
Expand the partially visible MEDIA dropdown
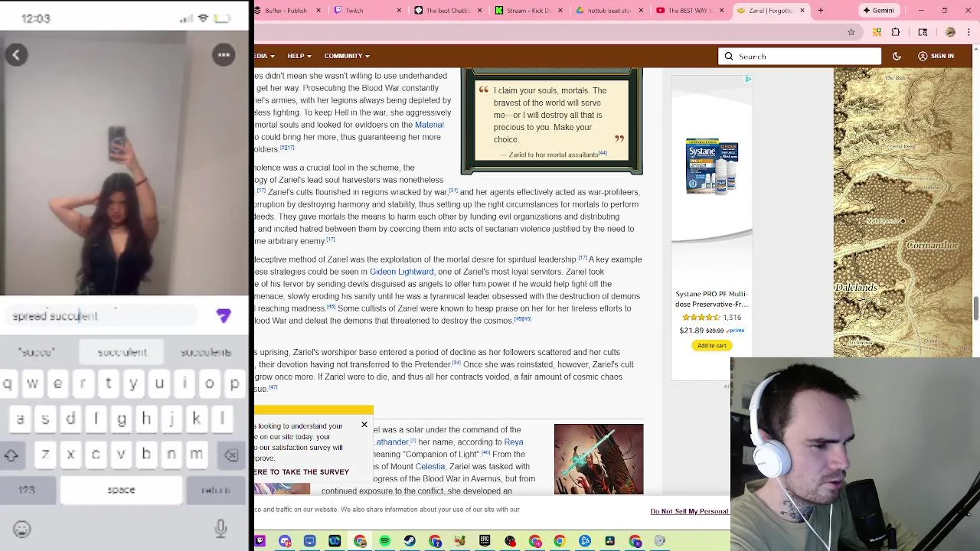coord(265,56)
